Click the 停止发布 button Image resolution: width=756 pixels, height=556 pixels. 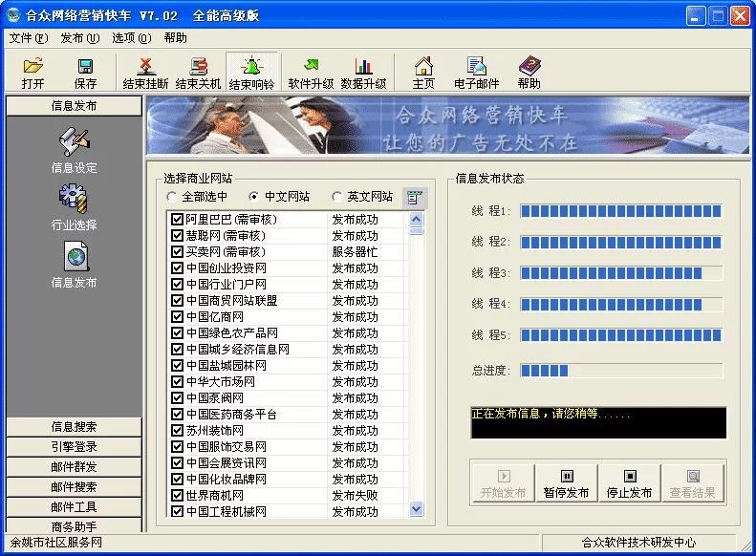(629, 483)
